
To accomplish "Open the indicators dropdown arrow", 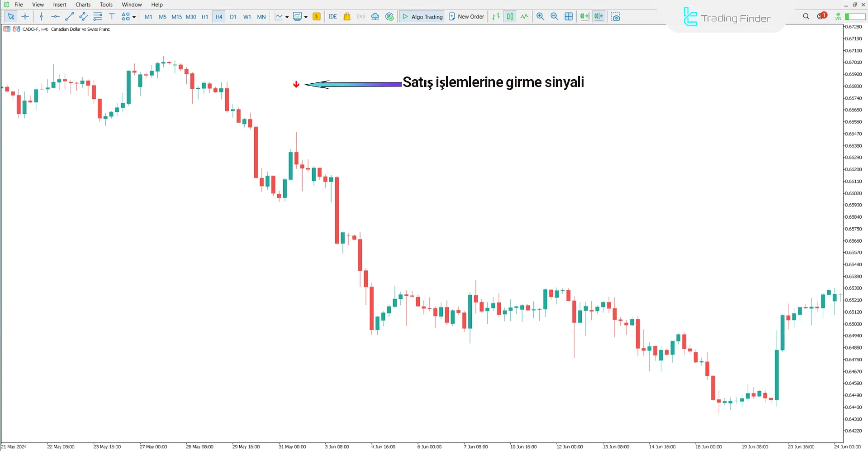I will pos(306,16).
